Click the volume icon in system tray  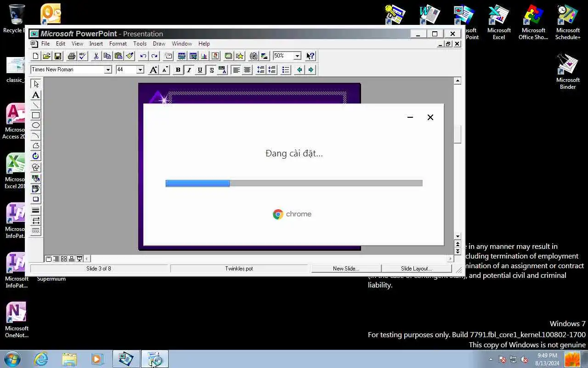pyautogui.click(x=524, y=359)
